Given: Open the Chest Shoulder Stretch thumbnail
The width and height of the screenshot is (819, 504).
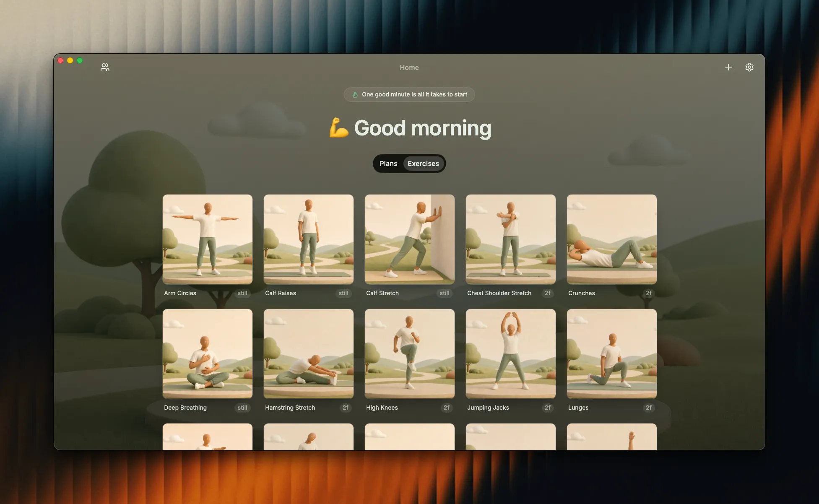Looking at the screenshot, I should pos(511,239).
